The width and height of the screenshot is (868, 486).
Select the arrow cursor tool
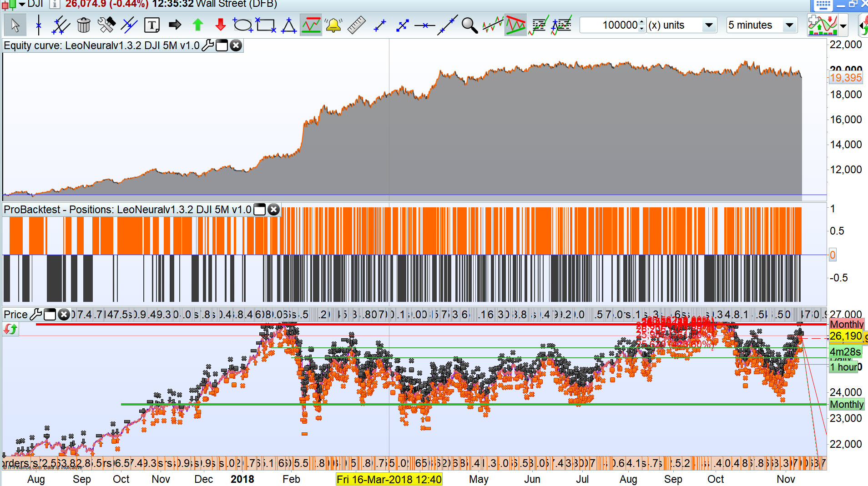point(15,25)
